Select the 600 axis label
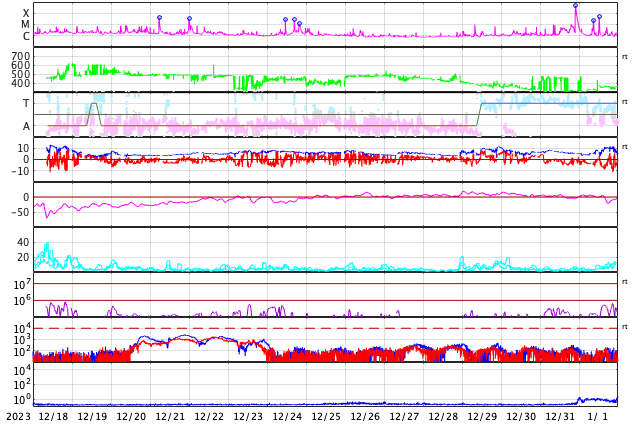Image resolution: width=634 pixels, height=424 pixels. tap(21, 65)
